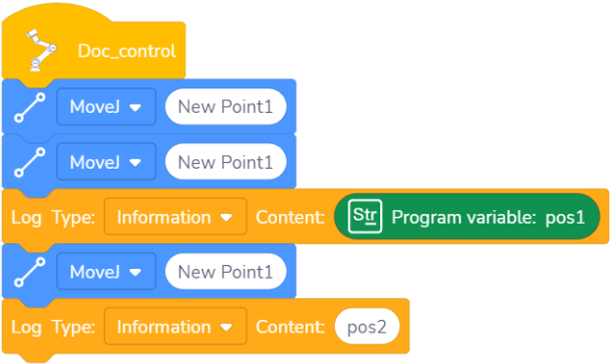
Task: Select the green Program variable pos1 block
Action: (467, 217)
